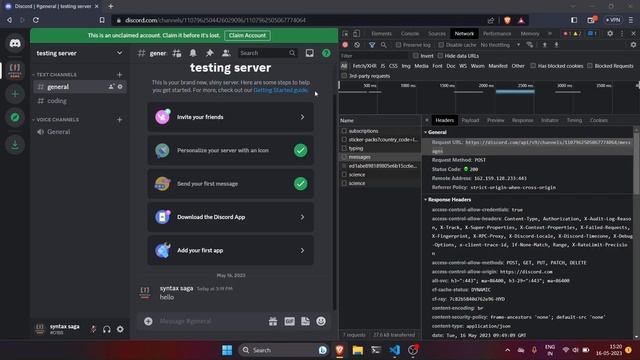Open Discord help question mark icon
The image size is (640, 360).
click(x=326, y=53)
